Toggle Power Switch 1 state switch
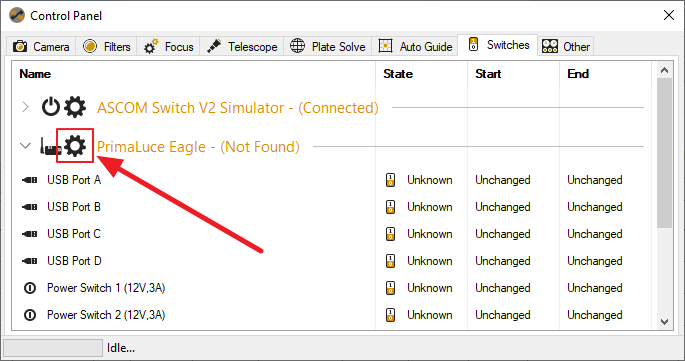This screenshot has width=685, height=361. [390, 288]
